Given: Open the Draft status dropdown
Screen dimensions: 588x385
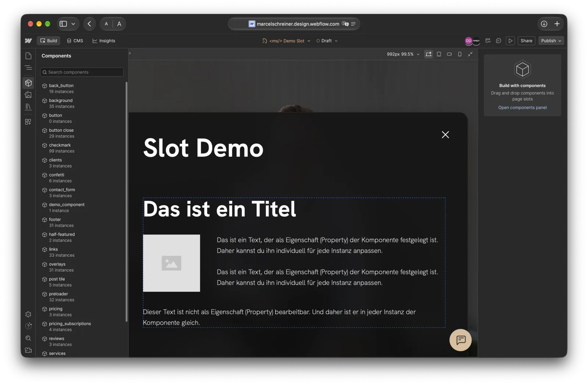Looking at the screenshot, I should 327,41.
